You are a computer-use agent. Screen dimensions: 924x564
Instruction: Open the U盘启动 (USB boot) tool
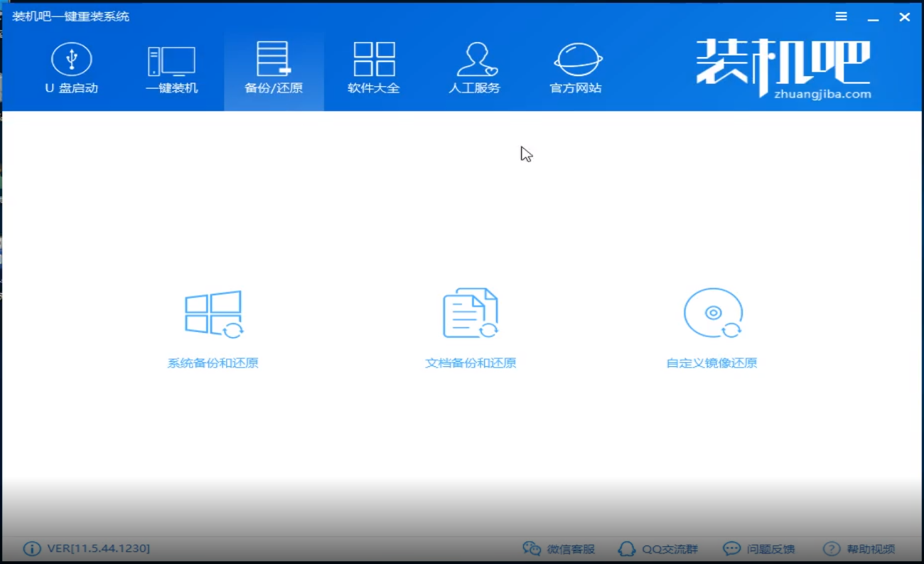tap(70, 68)
